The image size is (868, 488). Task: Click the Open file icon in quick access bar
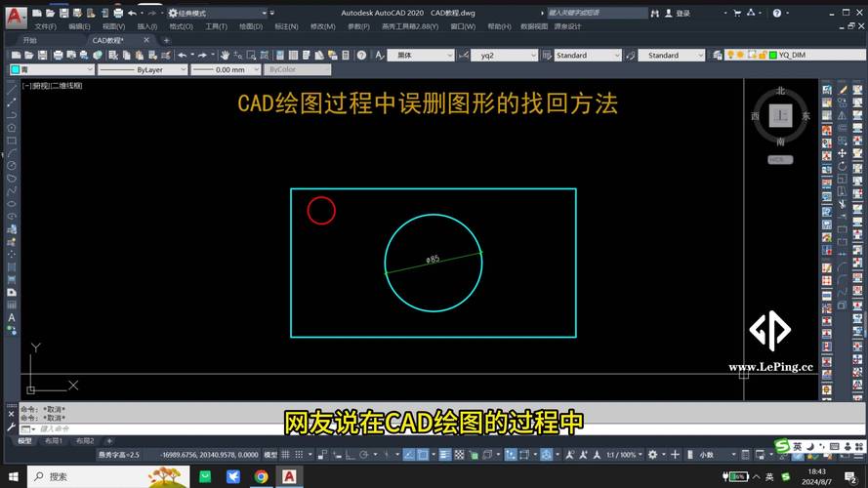point(51,13)
